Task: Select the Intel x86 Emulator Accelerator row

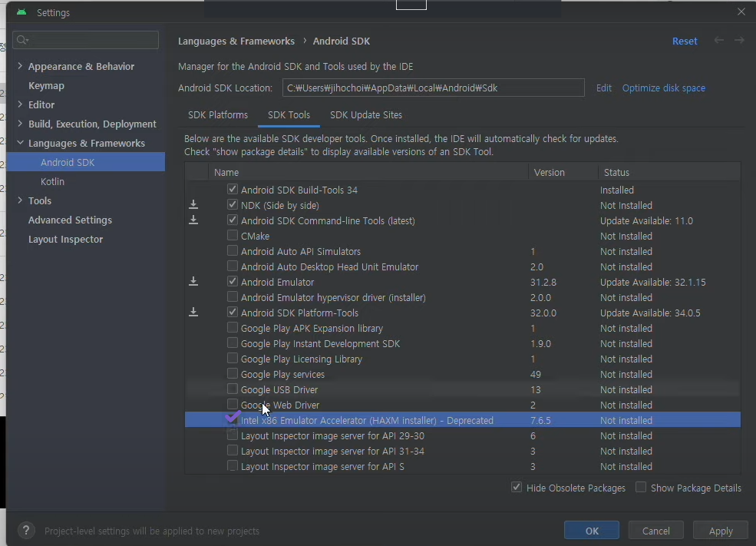Action: 462,420
